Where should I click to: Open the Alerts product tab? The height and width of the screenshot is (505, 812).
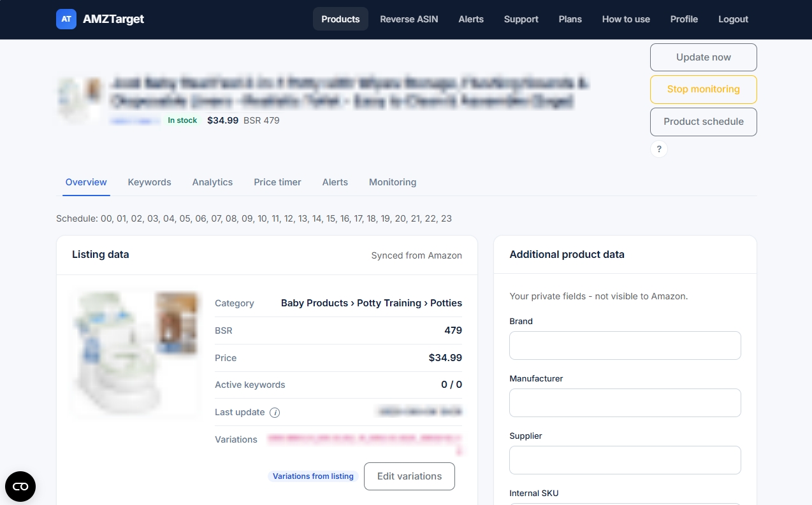click(335, 182)
